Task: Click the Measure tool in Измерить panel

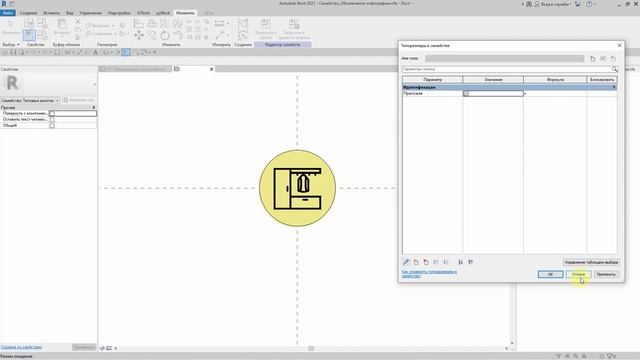Action: tap(220, 24)
